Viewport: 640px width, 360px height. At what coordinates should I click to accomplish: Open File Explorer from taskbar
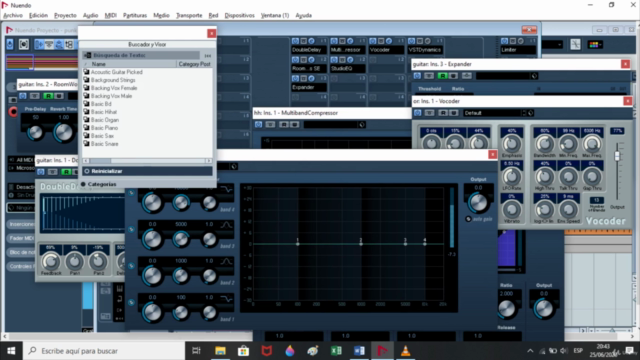pyautogui.click(x=220, y=351)
